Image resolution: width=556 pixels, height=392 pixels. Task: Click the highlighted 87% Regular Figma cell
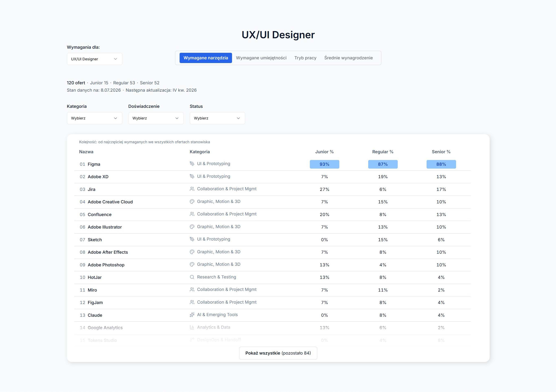click(383, 164)
